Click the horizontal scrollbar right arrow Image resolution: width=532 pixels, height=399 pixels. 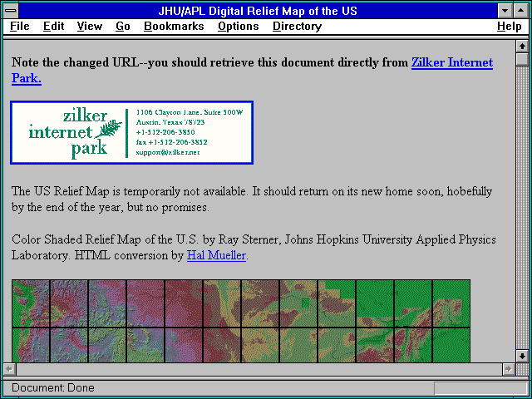(x=508, y=369)
